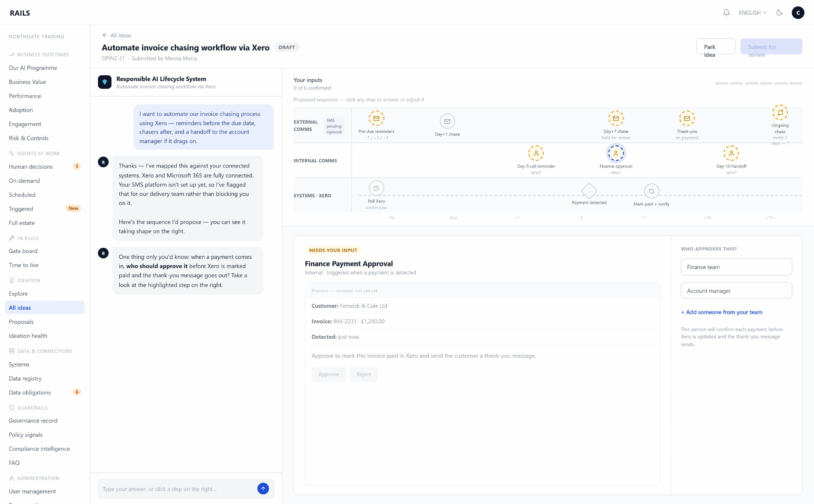Select the Ongoing chase repeat icon
The image size is (814, 504).
[780, 113]
